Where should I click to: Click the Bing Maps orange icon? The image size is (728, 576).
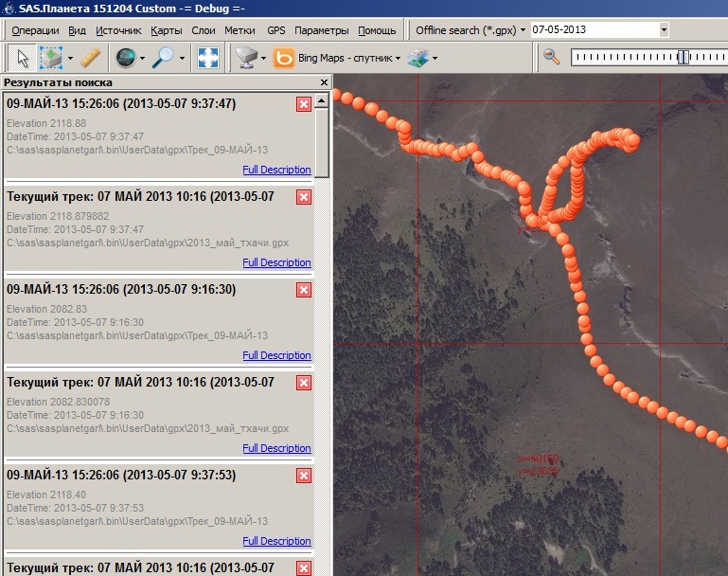[283, 59]
